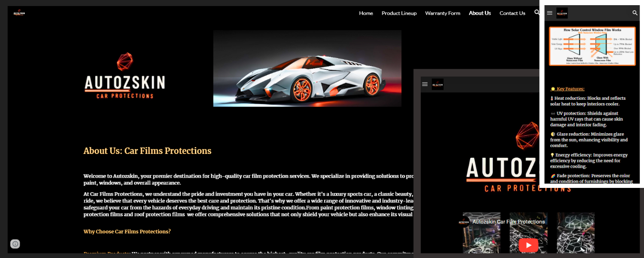Screen dimensions: 644x258
Task: Open the hamburger menu in the mobile view
Action: click(x=550, y=13)
